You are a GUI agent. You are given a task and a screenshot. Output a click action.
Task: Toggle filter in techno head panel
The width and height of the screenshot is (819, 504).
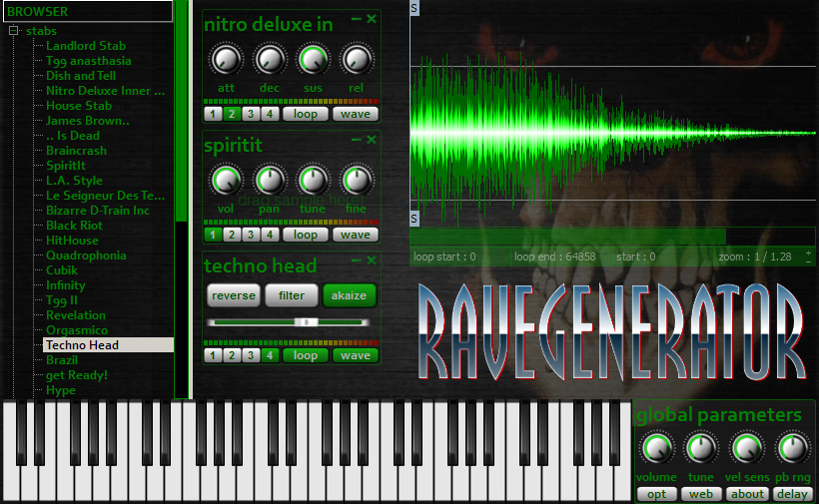click(x=292, y=295)
